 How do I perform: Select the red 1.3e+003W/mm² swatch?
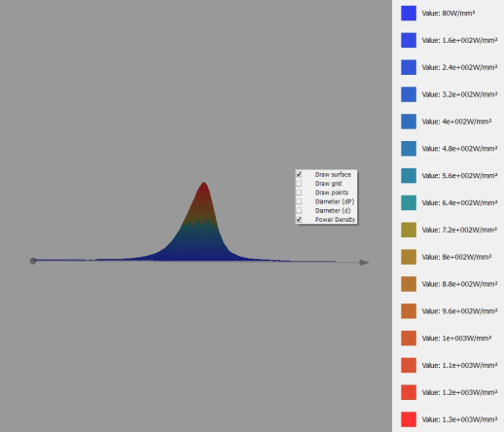[x=409, y=419]
